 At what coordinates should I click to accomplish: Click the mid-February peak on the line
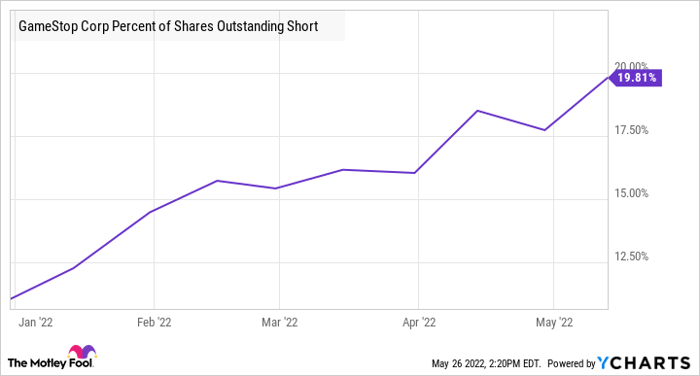point(217,181)
